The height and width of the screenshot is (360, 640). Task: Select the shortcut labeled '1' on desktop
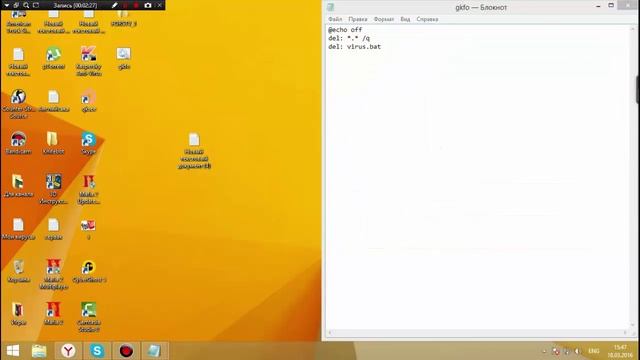[89, 228]
